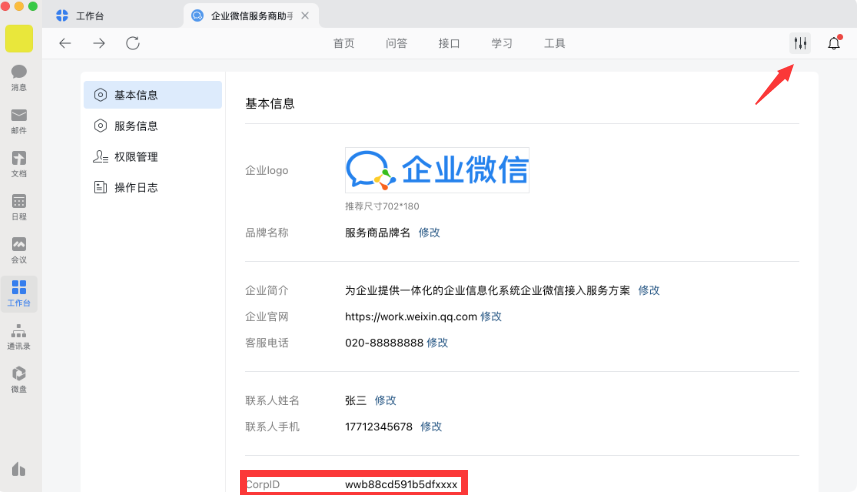Viewport: 860px width, 495px height.
Task: Open 消息 (Messages) in the sidebar
Action: 19,77
